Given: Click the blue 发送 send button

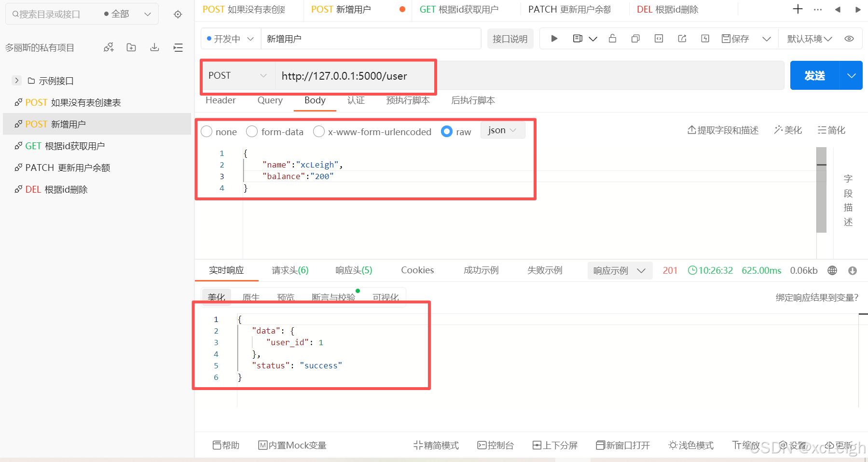Looking at the screenshot, I should pos(814,76).
